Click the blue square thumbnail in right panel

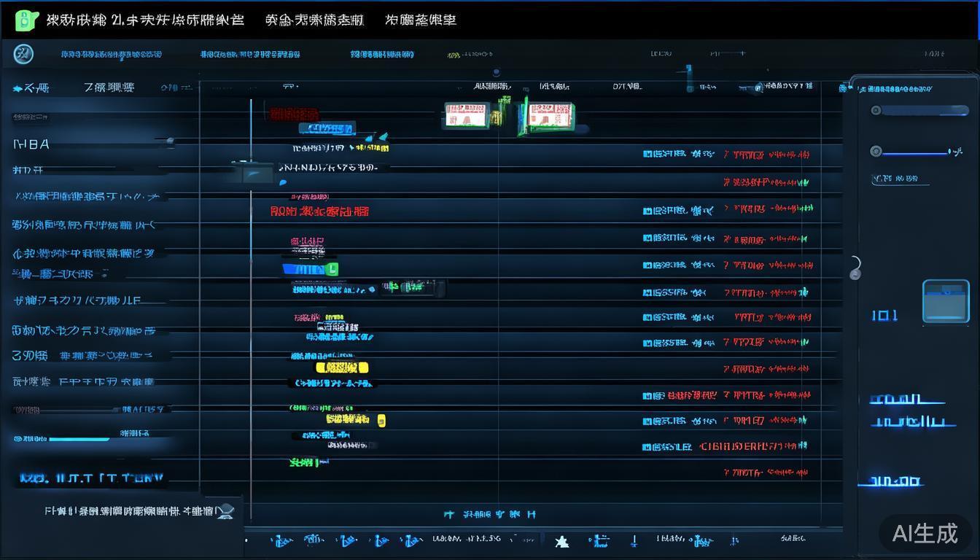946,300
